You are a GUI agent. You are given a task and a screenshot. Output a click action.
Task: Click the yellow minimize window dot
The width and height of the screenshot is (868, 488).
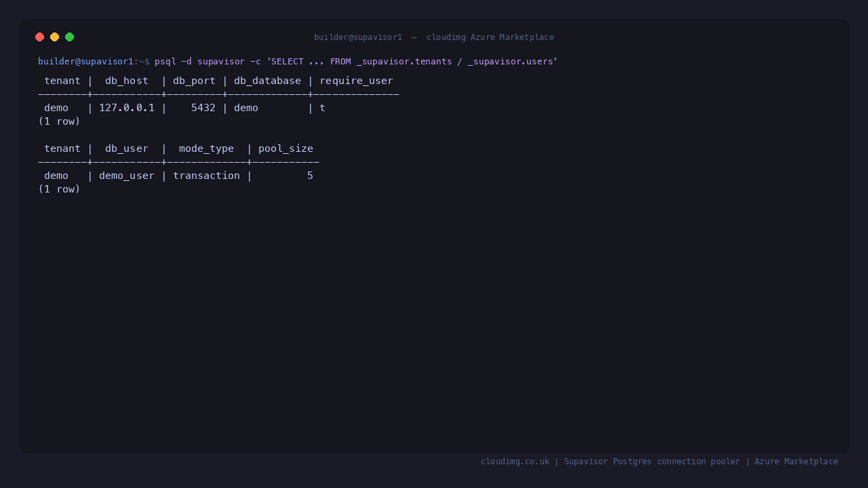pyautogui.click(x=55, y=37)
